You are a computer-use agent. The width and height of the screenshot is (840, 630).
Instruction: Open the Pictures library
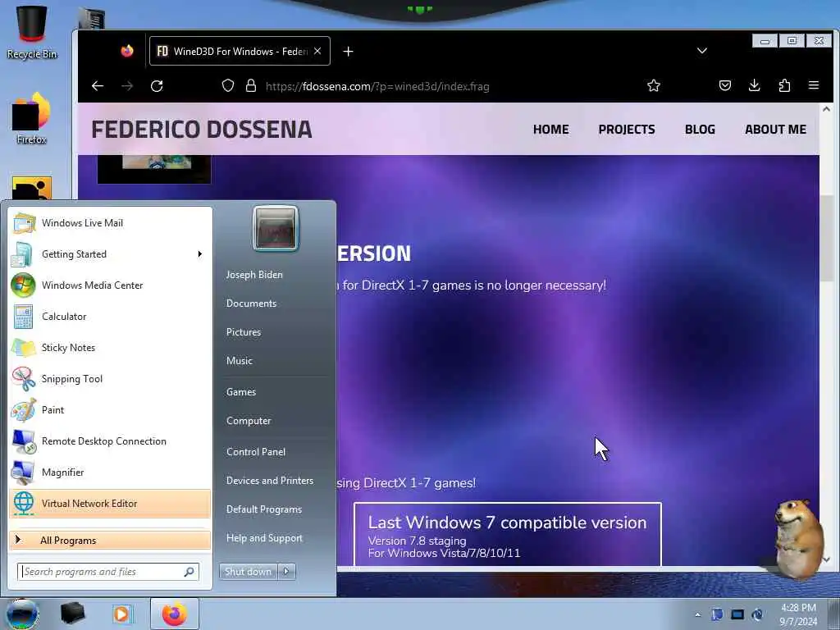coord(243,332)
